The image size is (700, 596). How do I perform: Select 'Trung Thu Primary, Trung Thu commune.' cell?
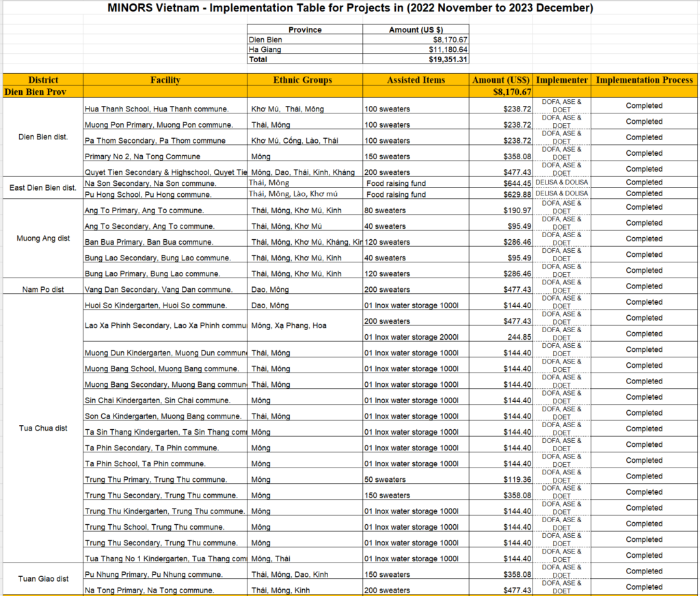click(165, 477)
